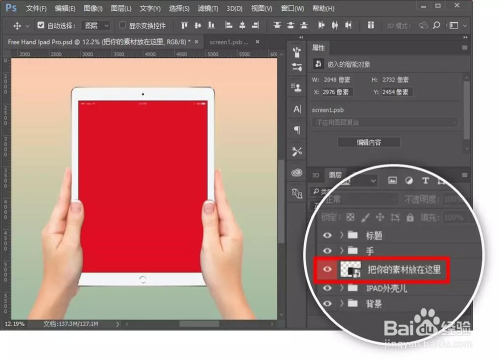Click the align top edges icon
The width and height of the screenshot is (500, 361).
184,25
